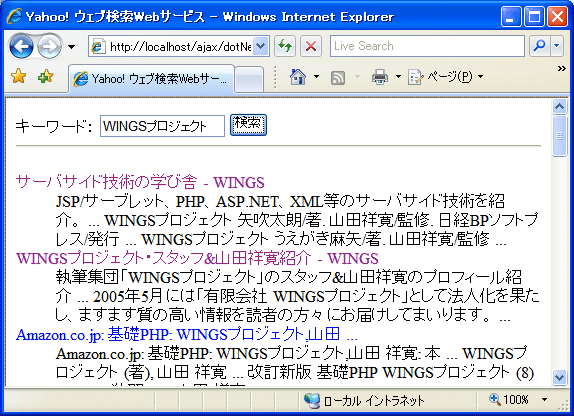Click the Live Search magnifier icon
The image size is (574, 416).
pos(539,46)
